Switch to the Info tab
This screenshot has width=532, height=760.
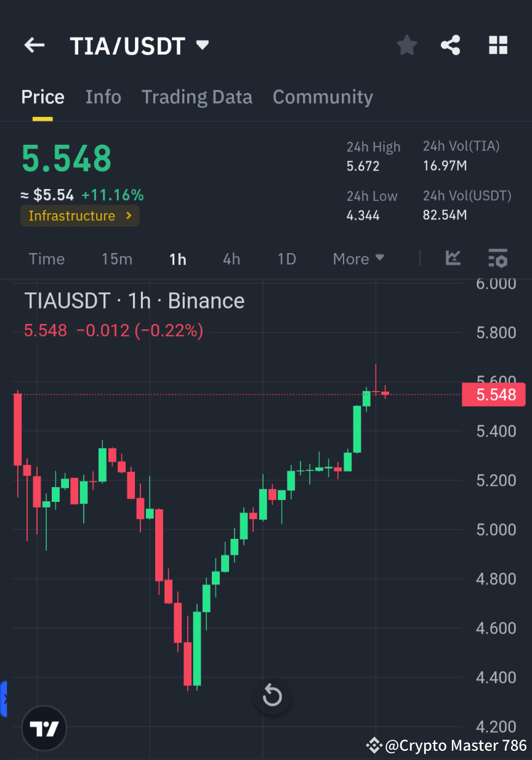point(103,97)
